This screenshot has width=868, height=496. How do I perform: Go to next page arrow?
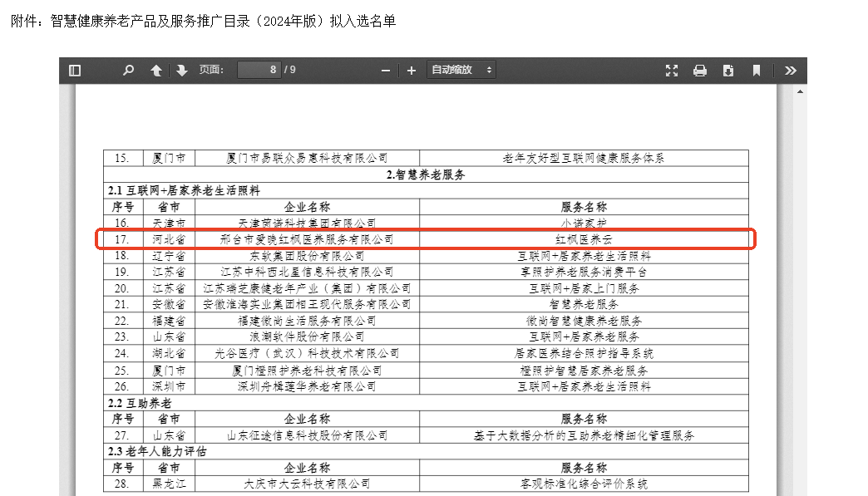(181, 71)
